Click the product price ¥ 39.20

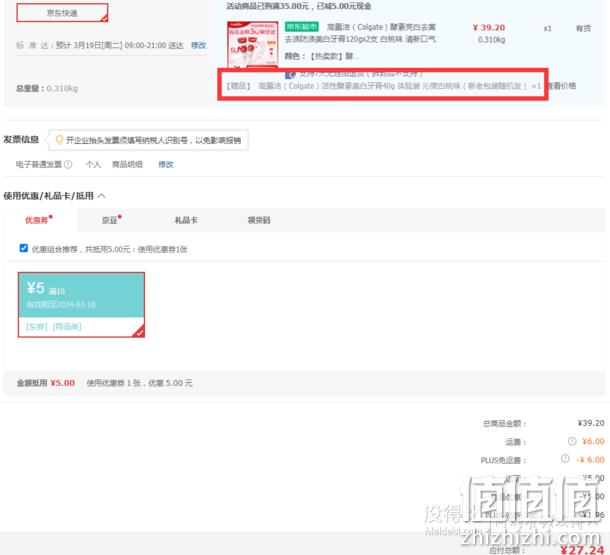click(489, 28)
